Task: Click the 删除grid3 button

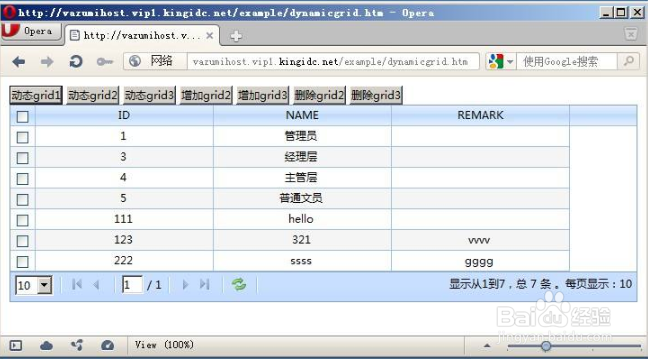Action: 376,95
